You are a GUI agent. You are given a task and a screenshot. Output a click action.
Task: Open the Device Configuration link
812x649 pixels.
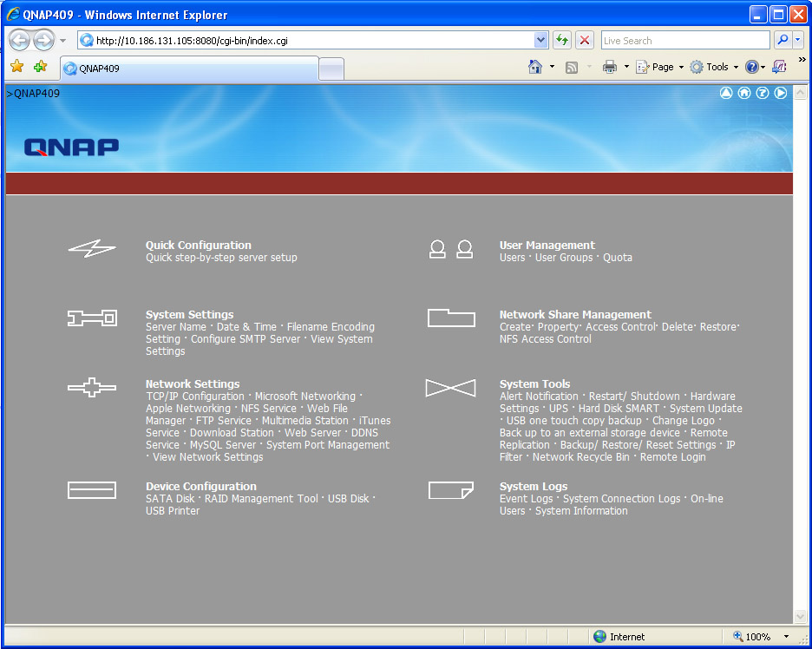point(201,487)
